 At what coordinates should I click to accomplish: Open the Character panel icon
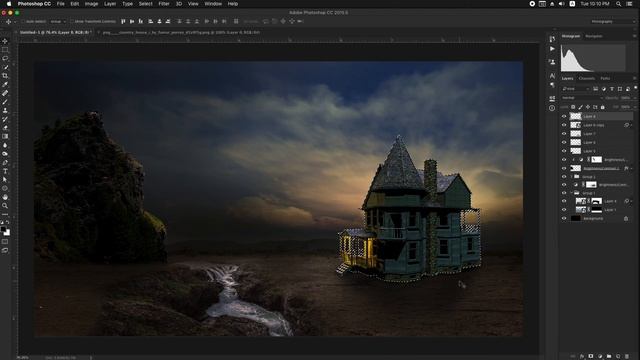pos(552,76)
